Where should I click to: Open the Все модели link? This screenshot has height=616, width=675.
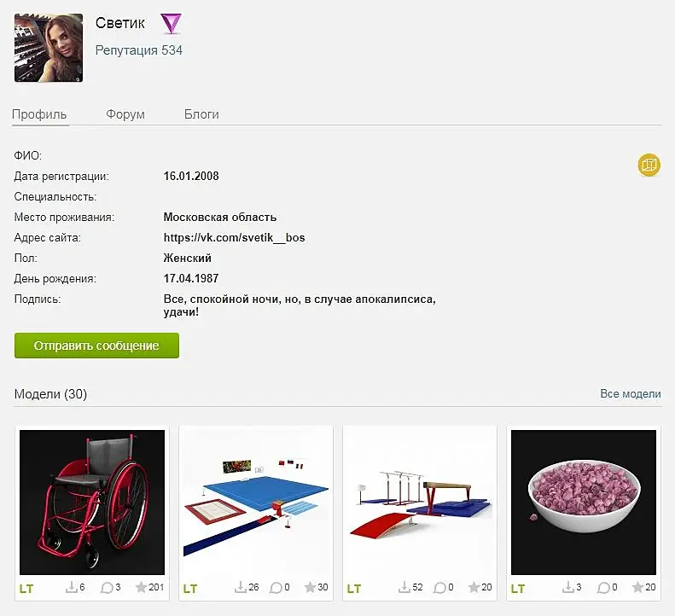(x=631, y=394)
